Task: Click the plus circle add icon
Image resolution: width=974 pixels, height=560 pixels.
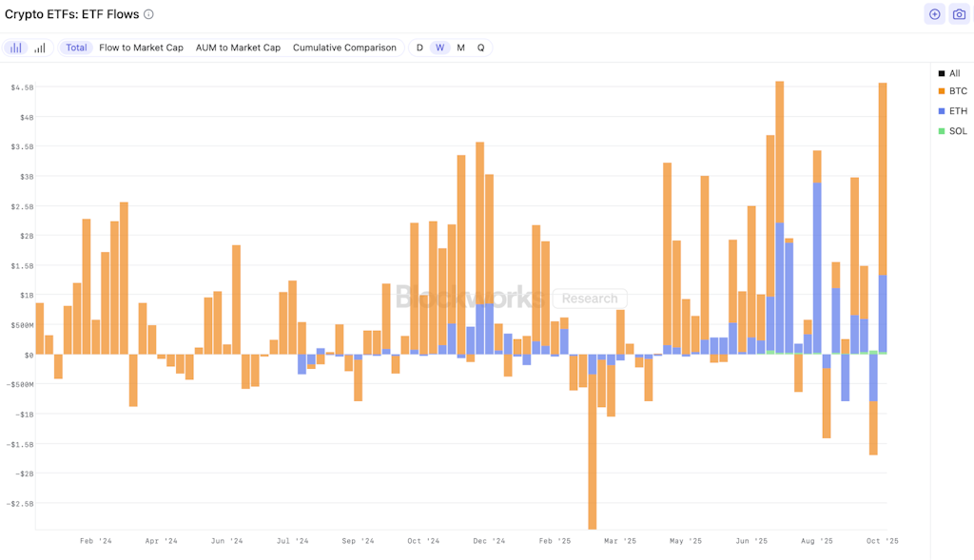Action: pos(934,14)
